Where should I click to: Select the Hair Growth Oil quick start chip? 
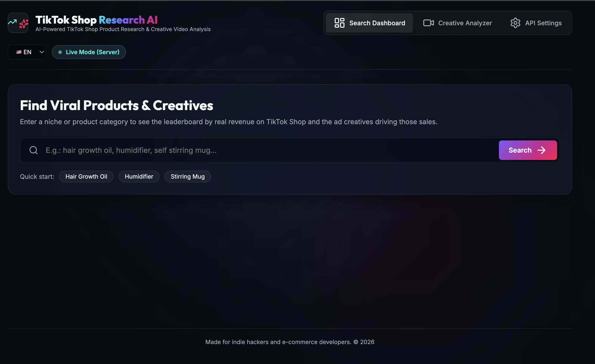pyautogui.click(x=86, y=176)
